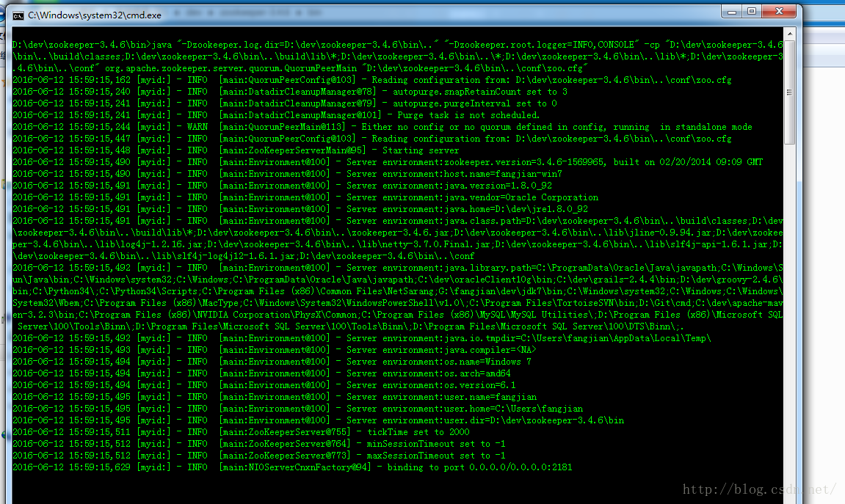845x504 pixels.
Task: Click the java.class.path environment text
Action: [398, 238]
